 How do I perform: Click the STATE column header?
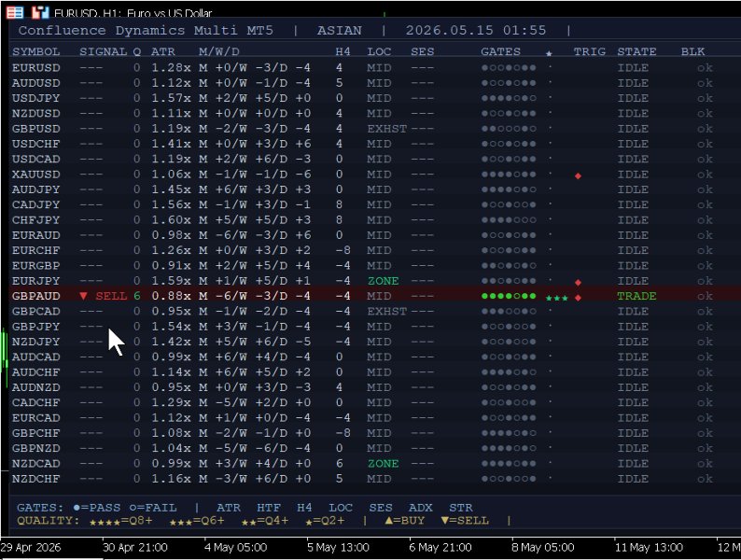tap(636, 51)
